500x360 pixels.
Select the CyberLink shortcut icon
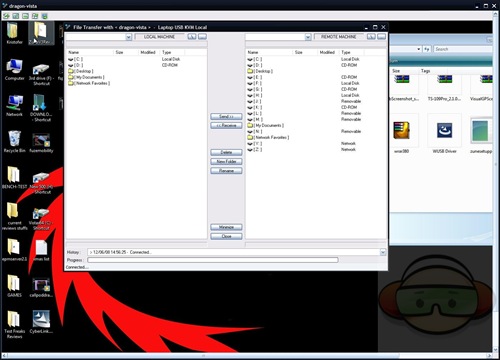(41, 322)
